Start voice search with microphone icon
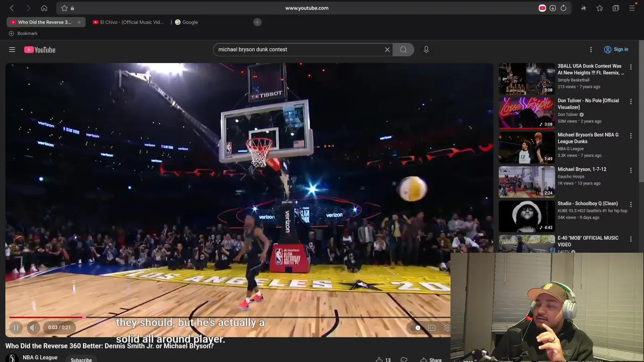This screenshot has width=644, height=362. (x=426, y=49)
